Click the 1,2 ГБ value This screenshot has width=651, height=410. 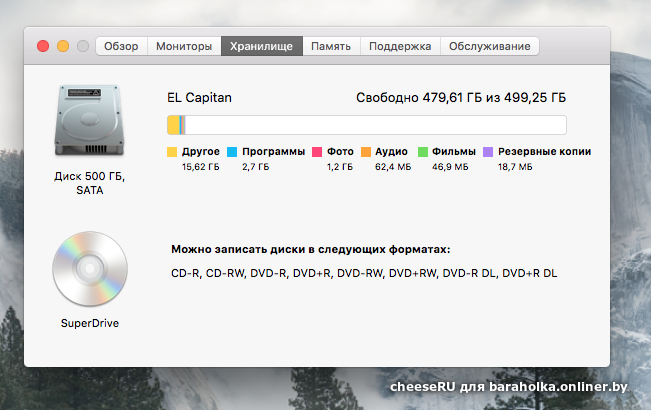click(340, 167)
